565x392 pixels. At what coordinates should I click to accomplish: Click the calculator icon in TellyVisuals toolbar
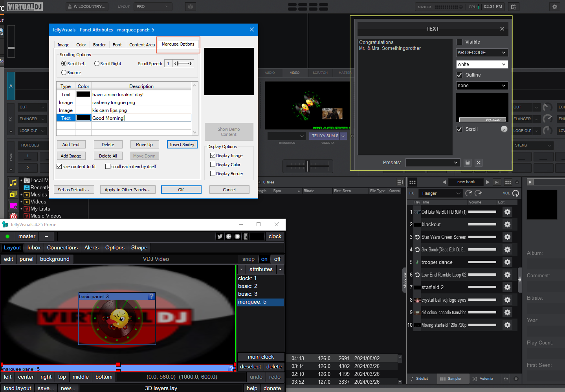(246, 236)
